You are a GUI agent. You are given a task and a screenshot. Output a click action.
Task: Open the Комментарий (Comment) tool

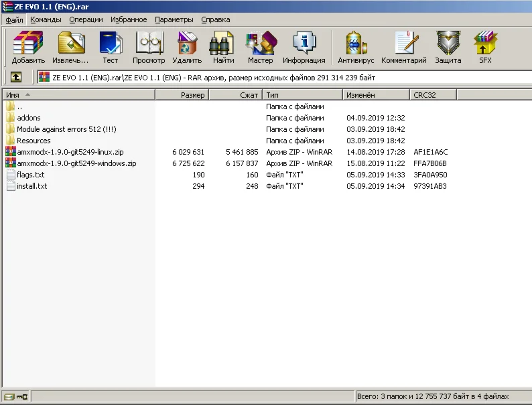(x=404, y=48)
